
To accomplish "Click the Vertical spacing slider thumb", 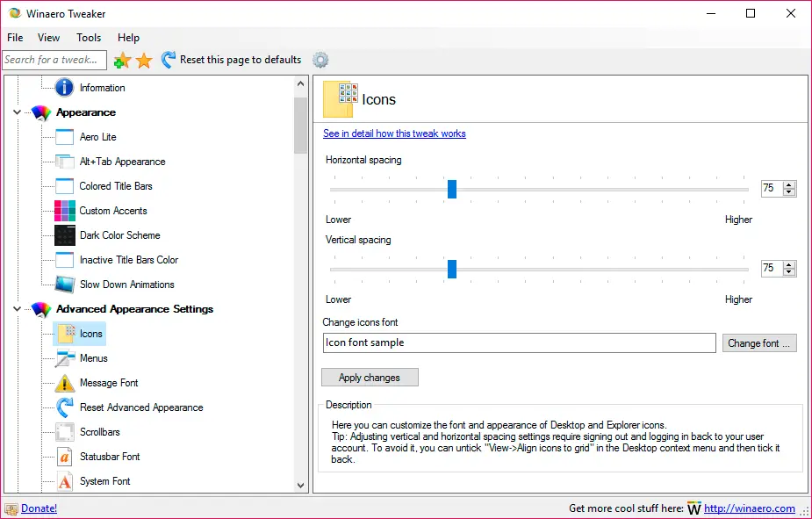I will click(452, 269).
